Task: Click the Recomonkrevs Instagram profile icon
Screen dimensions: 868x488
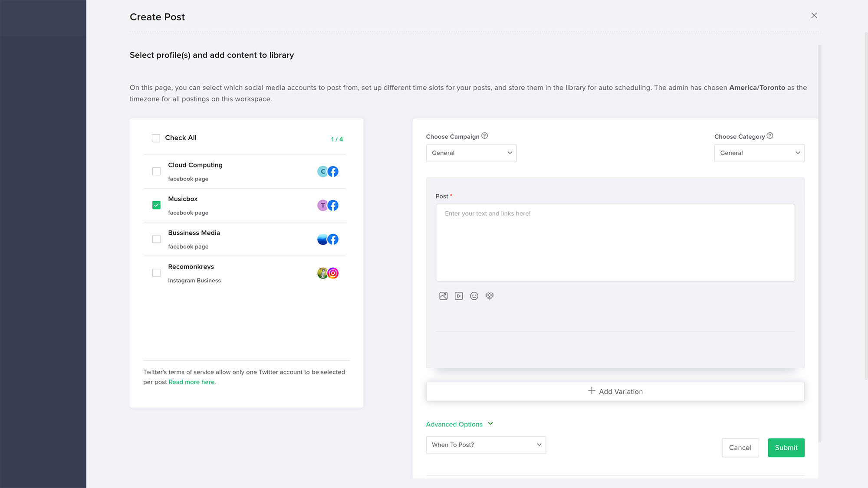Action: coord(328,273)
